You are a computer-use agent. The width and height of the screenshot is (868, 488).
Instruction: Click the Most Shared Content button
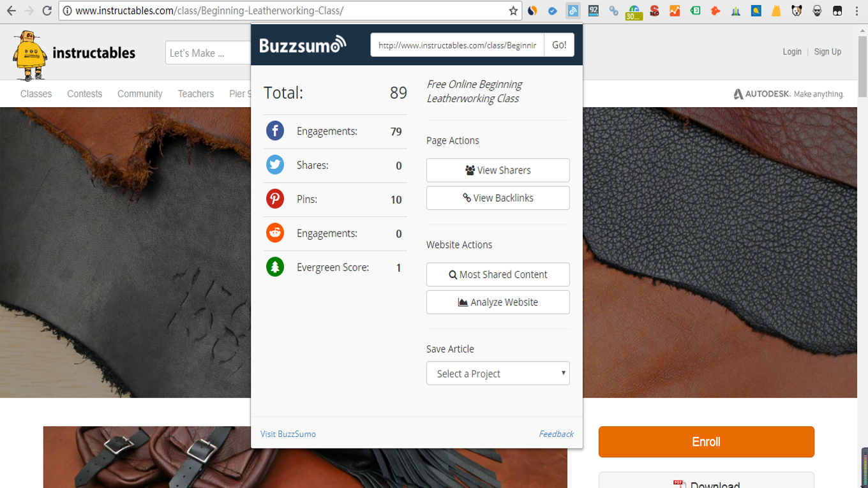click(498, 274)
